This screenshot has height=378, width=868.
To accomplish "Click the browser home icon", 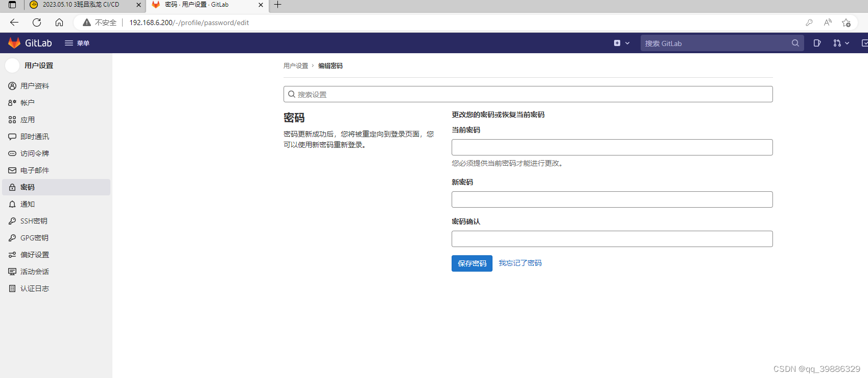I will pos(59,23).
